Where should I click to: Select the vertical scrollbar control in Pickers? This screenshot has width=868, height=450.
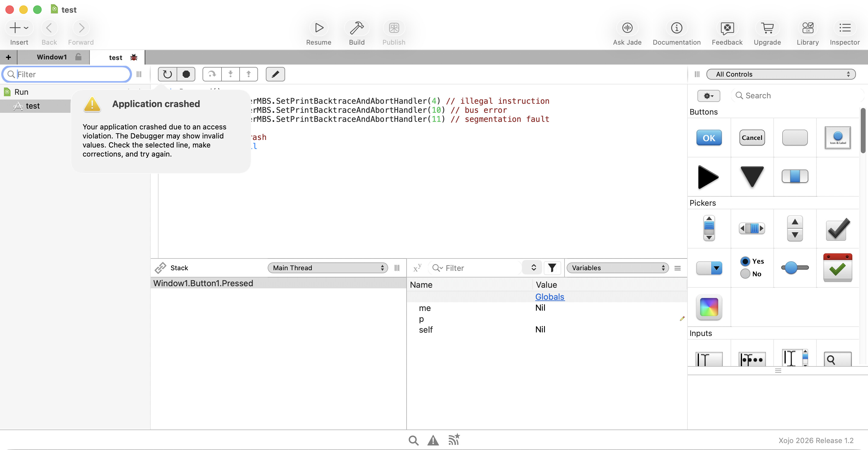click(x=709, y=228)
